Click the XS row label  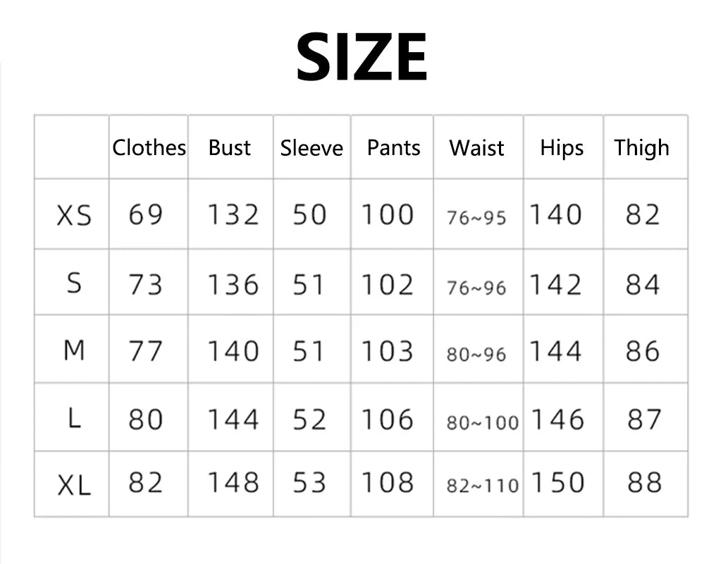coord(74,216)
